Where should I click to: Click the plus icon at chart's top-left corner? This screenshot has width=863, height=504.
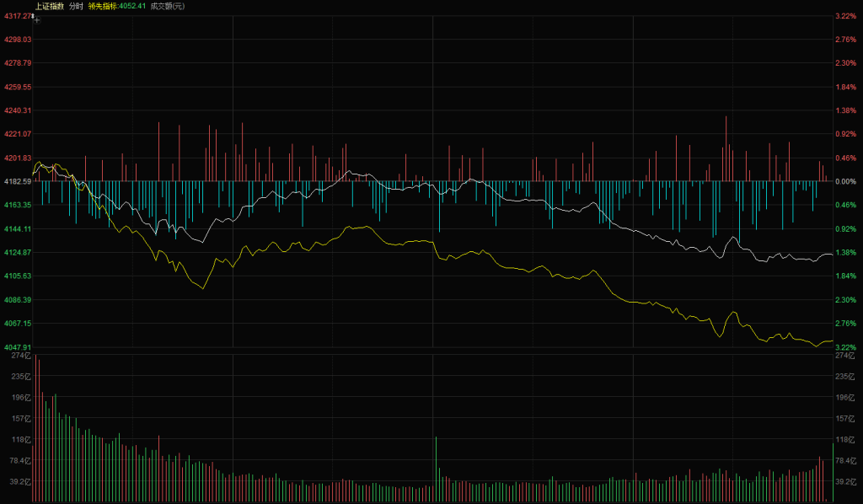coord(37,20)
